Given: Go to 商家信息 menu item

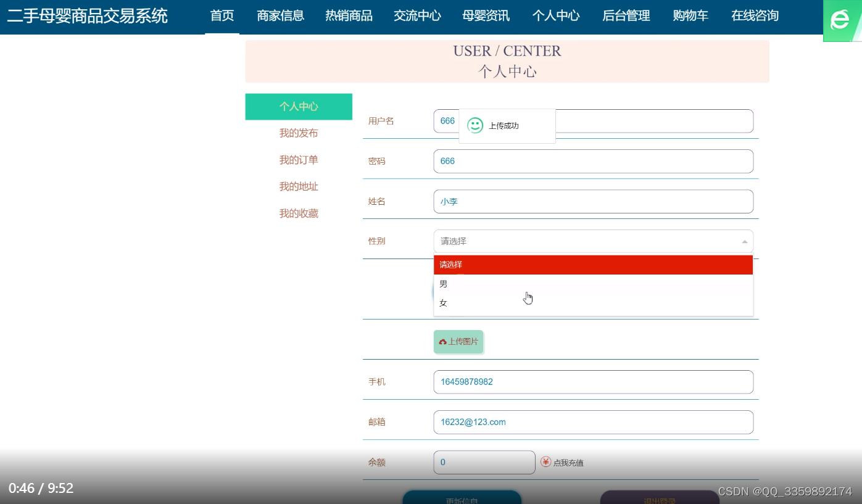Looking at the screenshot, I should coord(280,16).
